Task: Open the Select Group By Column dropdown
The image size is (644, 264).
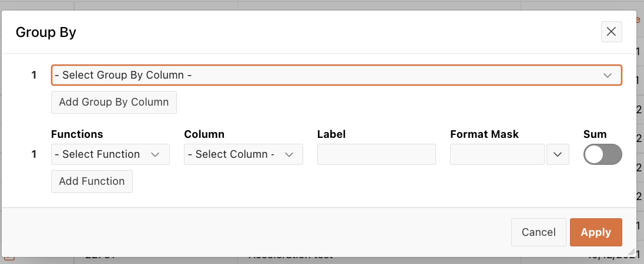Action: pyautogui.click(x=336, y=75)
